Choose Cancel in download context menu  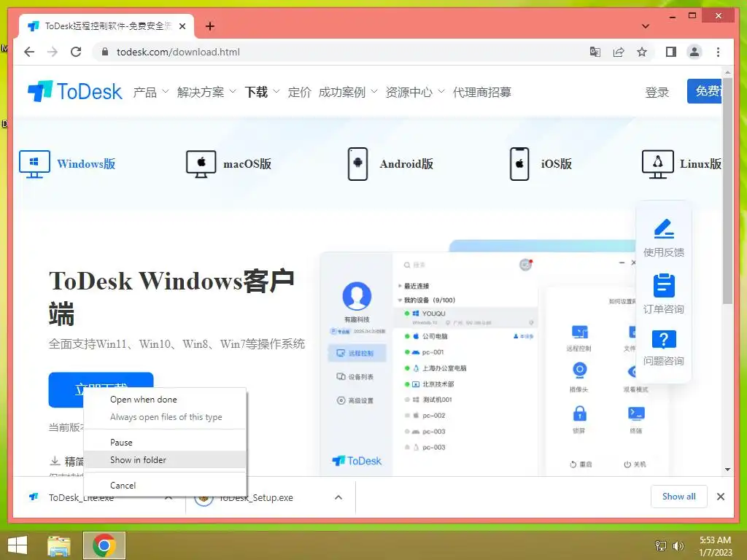click(165, 485)
